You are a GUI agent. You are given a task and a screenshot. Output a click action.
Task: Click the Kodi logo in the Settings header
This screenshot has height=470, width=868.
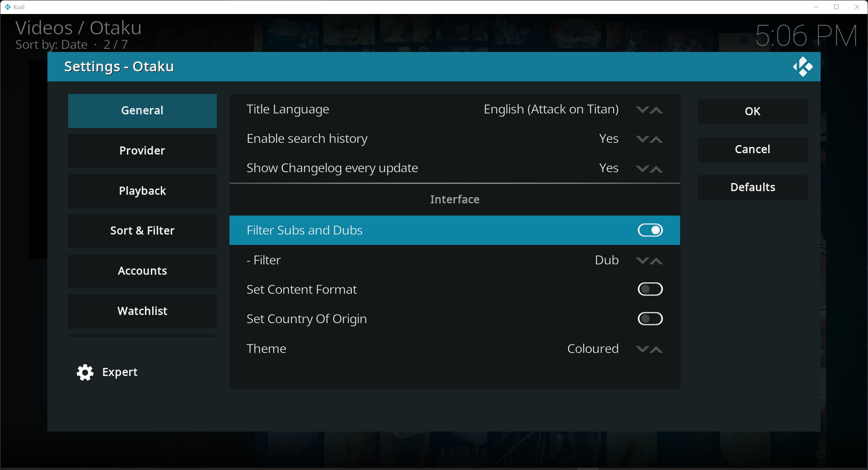point(803,66)
